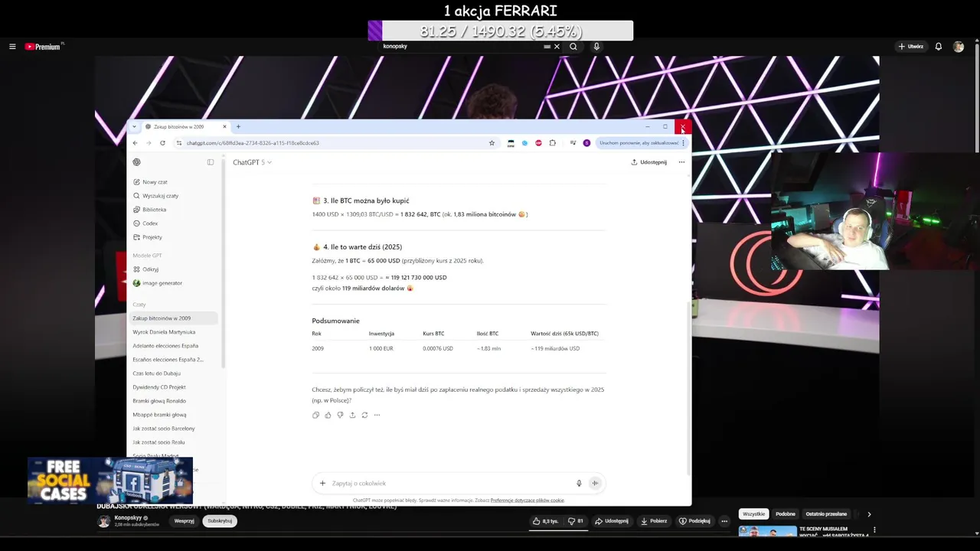
Task: Click the Utwórz create button
Action: [x=911, y=47]
